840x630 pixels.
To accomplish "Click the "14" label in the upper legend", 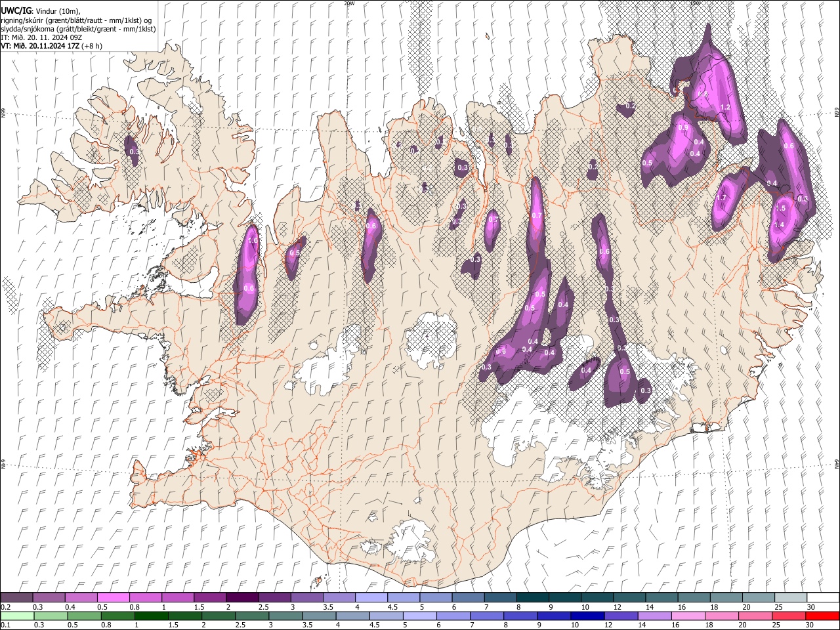I will point(649,607).
